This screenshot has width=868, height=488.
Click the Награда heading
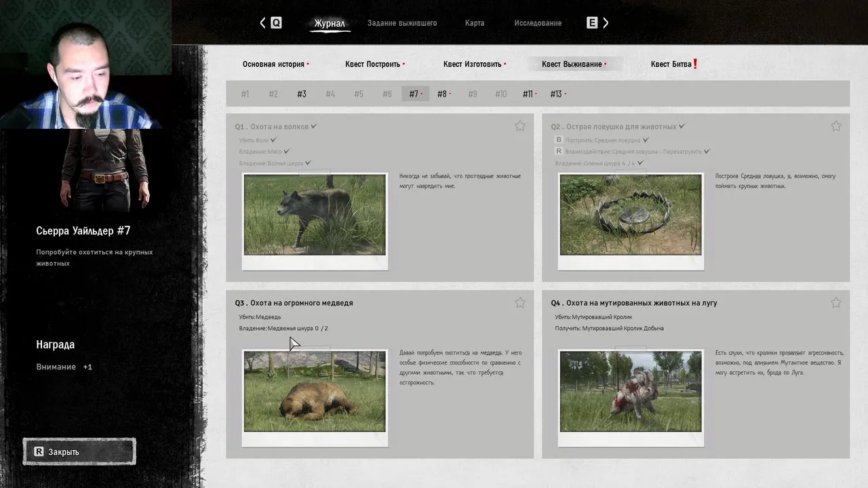point(56,345)
